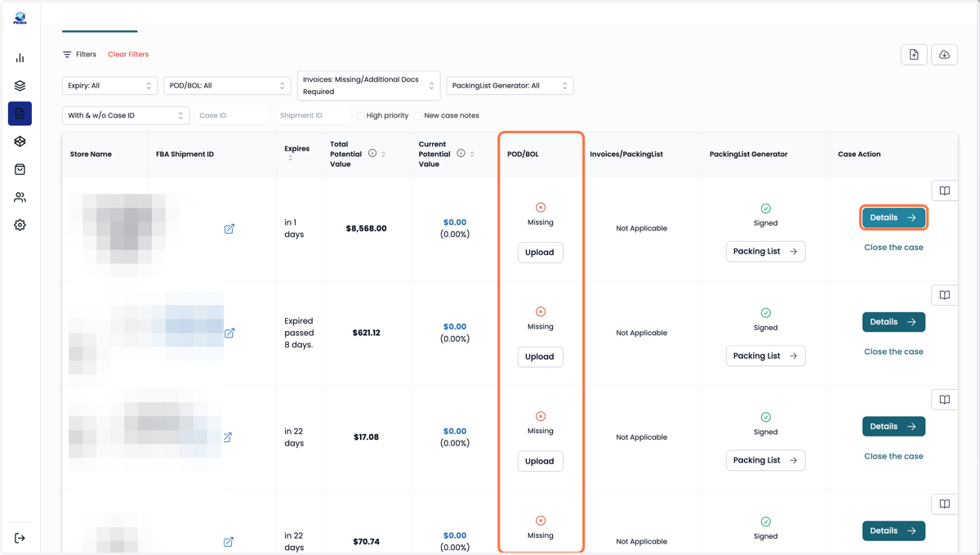
Task: Click the Store Name column header
Action: coord(91,154)
